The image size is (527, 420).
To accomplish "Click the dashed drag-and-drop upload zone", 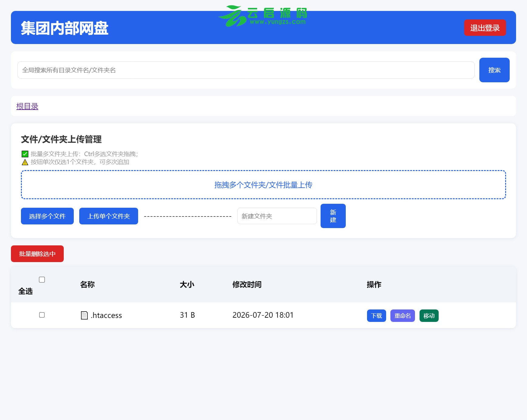I will click(263, 185).
